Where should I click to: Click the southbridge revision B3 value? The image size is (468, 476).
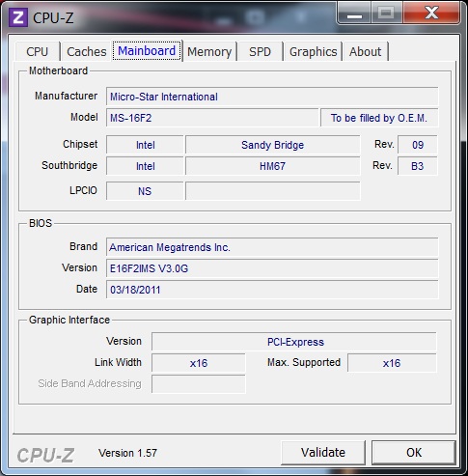(x=418, y=166)
